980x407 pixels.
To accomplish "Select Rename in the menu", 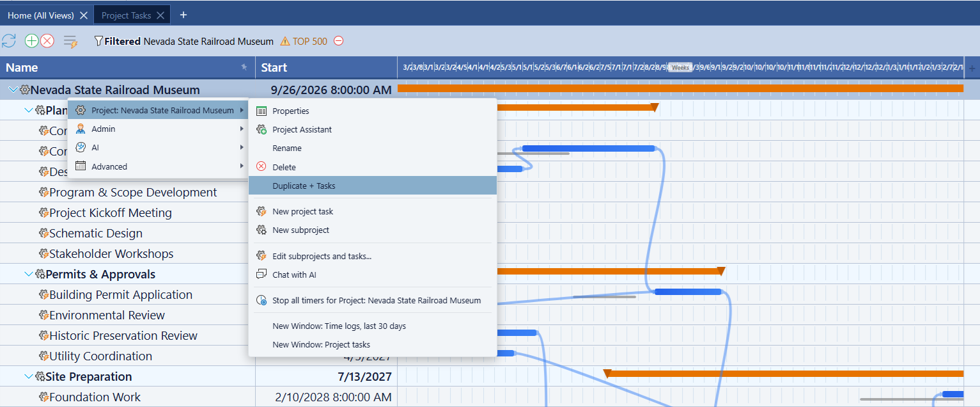I will click(373, 148).
